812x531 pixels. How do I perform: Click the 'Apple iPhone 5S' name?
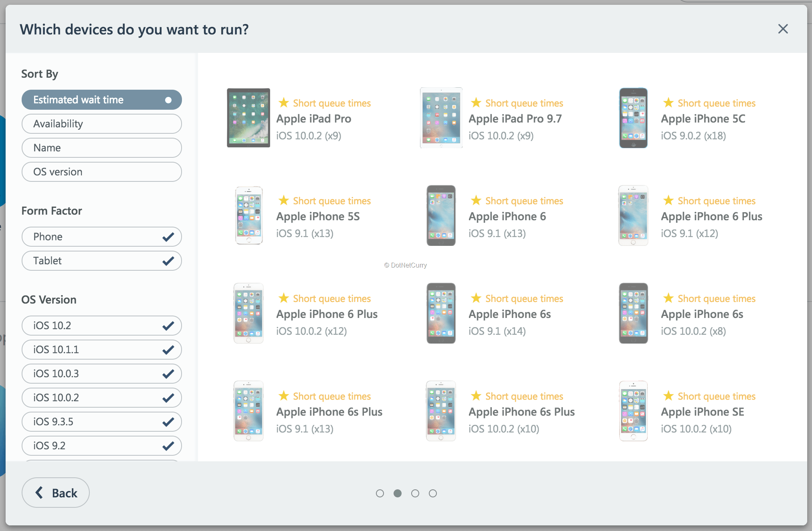pyautogui.click(x=318, y=217)
